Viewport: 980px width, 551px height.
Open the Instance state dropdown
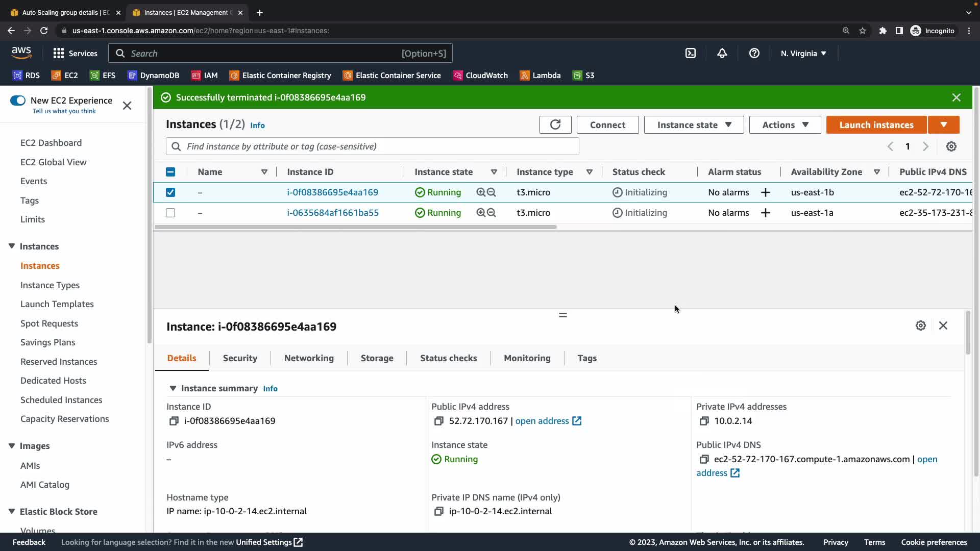click(694, 124)
